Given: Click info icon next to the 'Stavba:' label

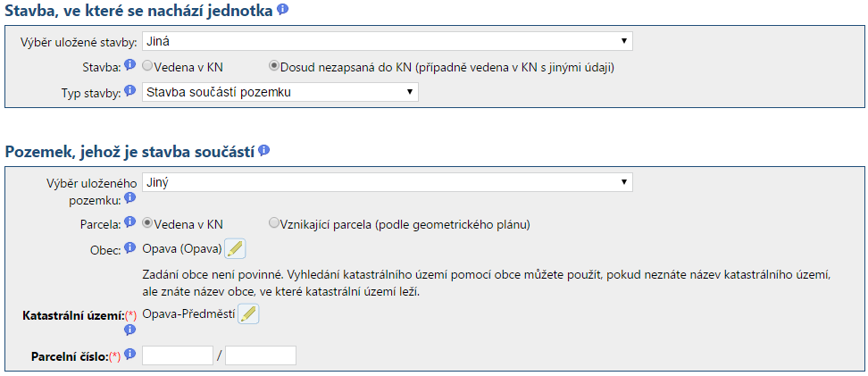Looking at the screenshot, I should [x=129, y=65].
